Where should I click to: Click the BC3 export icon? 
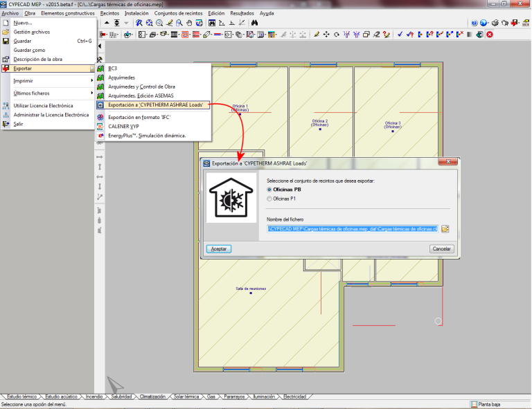pyautogui.click(x=100, y=69)
